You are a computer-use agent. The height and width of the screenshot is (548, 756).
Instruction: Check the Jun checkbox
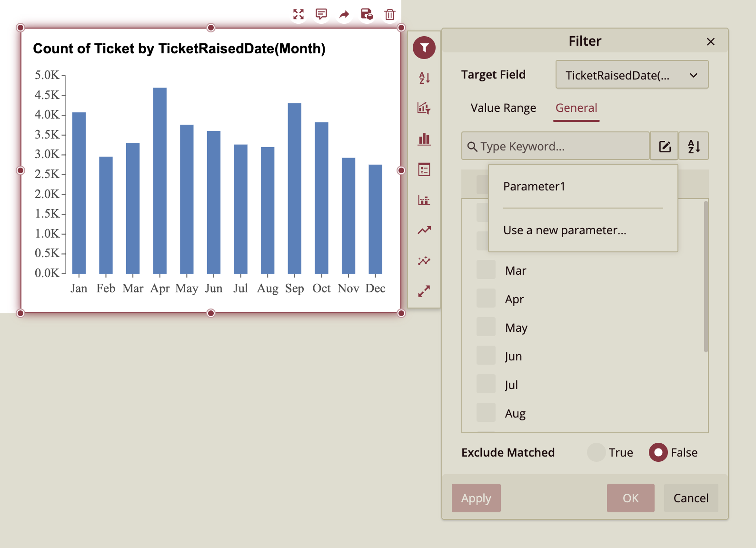[x=486, y=356]
